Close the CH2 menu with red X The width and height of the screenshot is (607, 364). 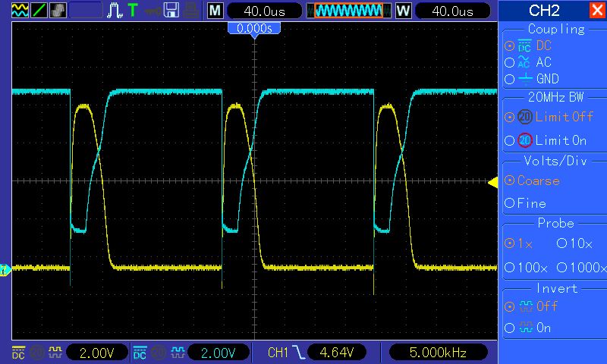[596, 10]
